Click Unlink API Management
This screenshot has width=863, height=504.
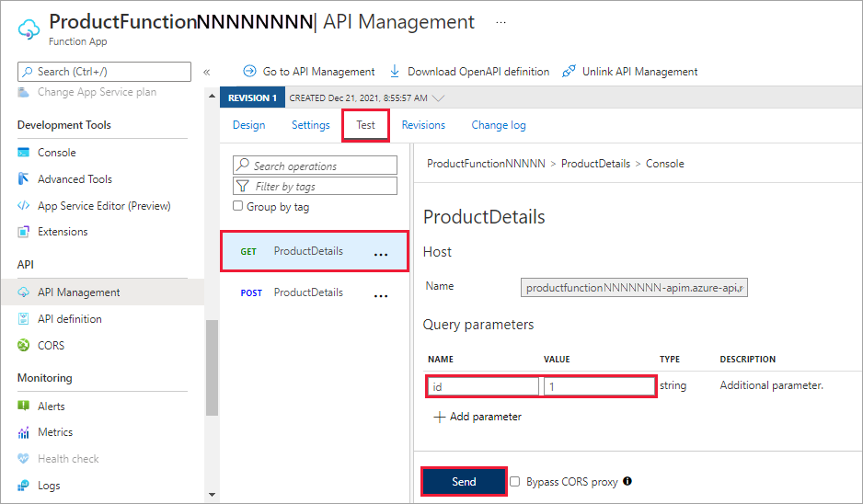tap(640, 72)
